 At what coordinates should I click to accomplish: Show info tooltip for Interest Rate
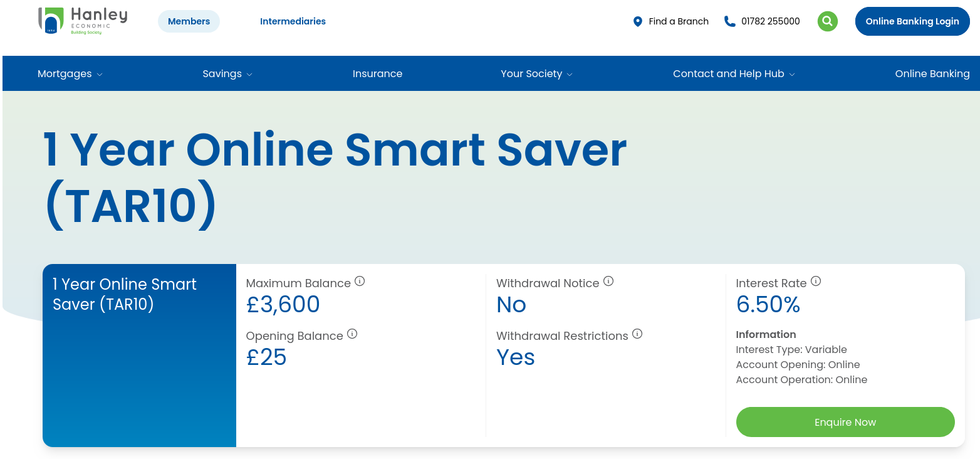coord(816,281)
